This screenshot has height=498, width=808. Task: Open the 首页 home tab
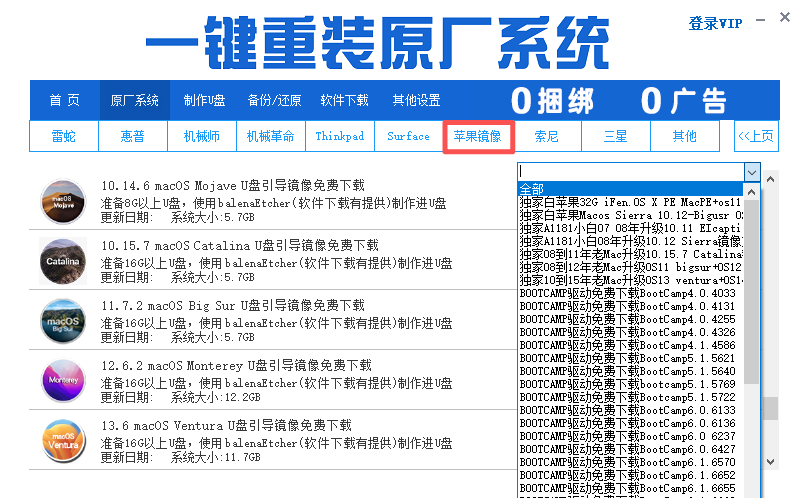pyautogui.click(x=64, y=100)
